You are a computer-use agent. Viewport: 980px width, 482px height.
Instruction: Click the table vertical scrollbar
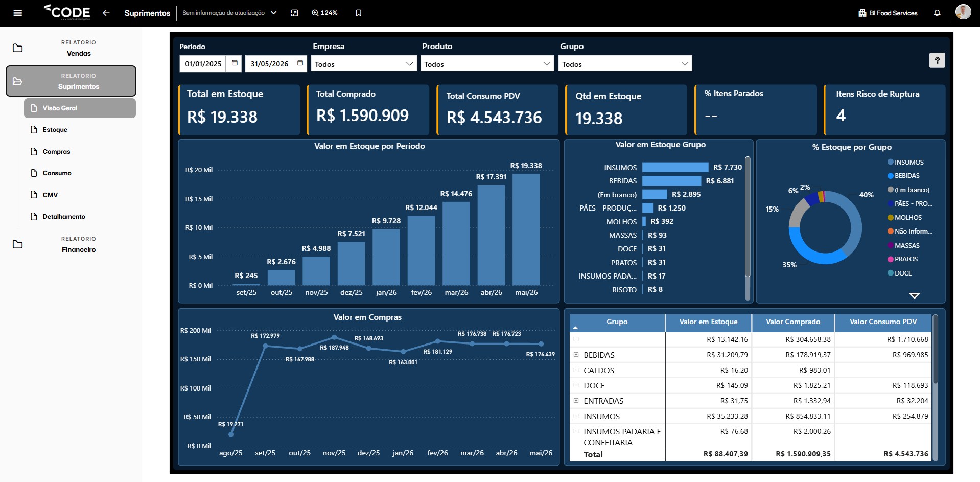pyautogui.click(x=936, y=350)
